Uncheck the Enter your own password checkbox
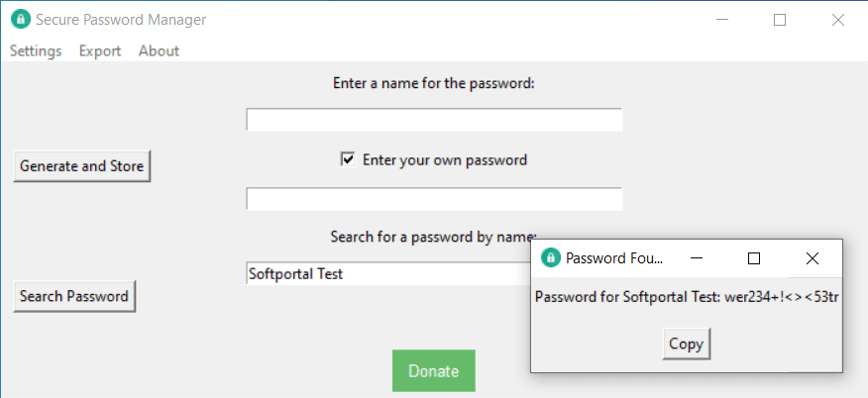Image resolution: width=868 pixels, height=398 pixels. 348,159
